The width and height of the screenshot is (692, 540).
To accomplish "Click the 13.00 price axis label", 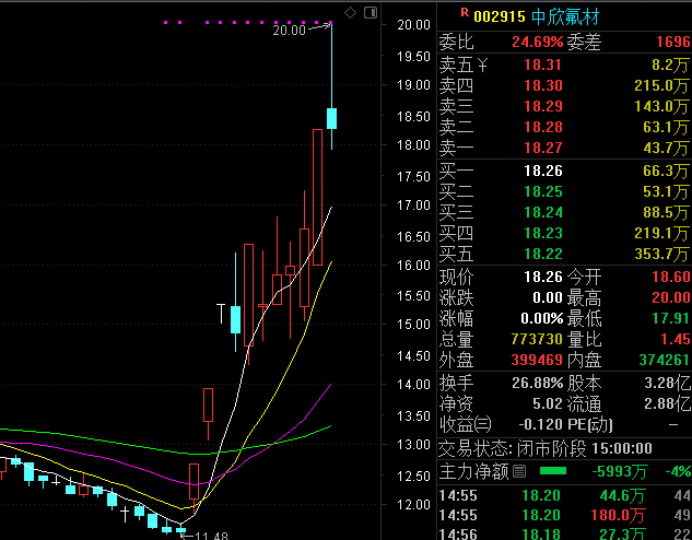I will click(x=414, y=445).
